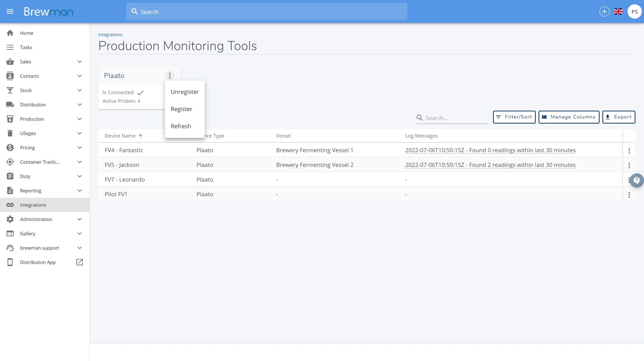Click the Administration gear icon
Screen dimensions: 644x361
[x=10, y=219]
